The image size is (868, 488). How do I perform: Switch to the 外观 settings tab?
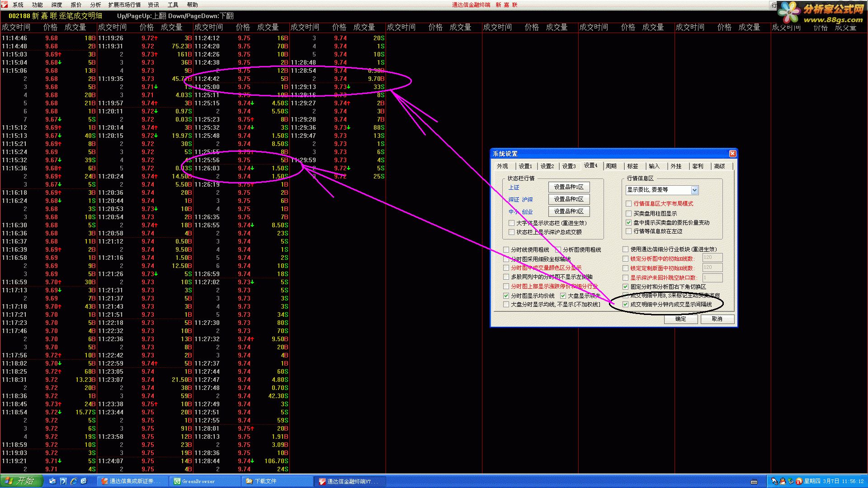[503, 166]
